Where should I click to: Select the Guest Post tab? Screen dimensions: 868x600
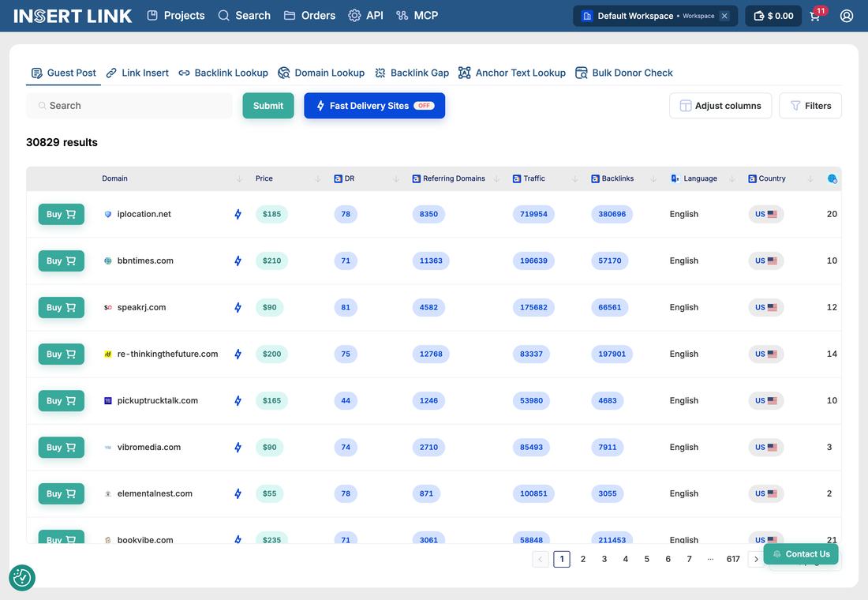(x=64, y=73)
